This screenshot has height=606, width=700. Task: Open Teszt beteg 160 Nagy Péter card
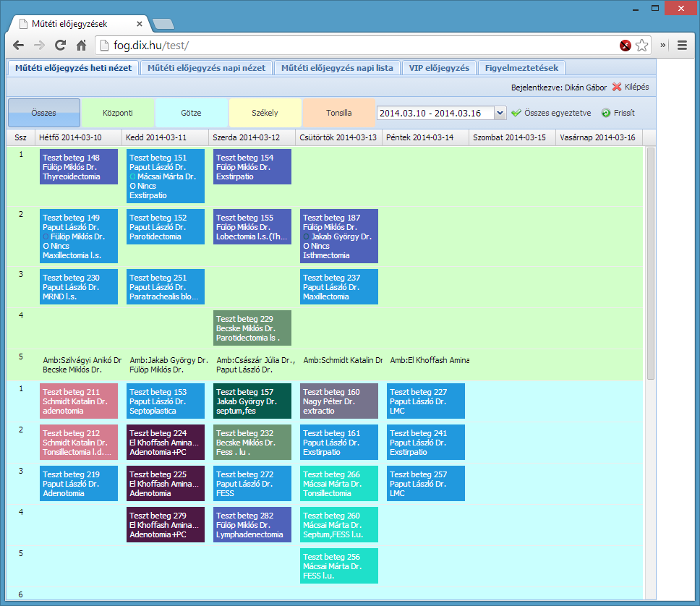click(339, 401)
